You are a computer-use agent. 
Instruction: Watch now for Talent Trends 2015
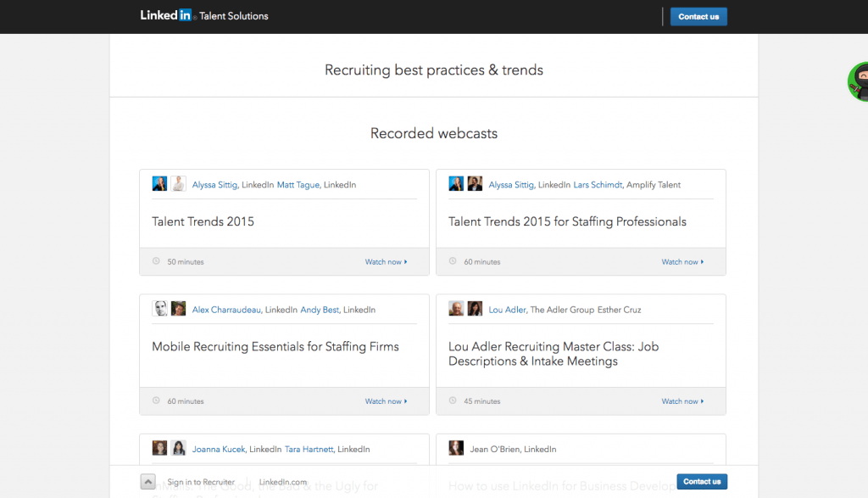[386, 262]
